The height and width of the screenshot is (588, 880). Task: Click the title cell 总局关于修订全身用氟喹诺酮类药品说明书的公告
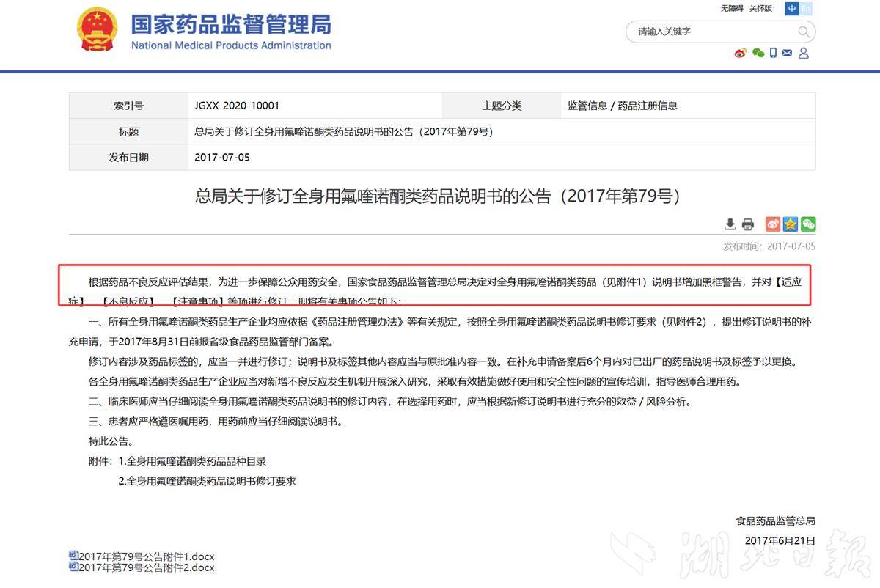click(343, 132)
